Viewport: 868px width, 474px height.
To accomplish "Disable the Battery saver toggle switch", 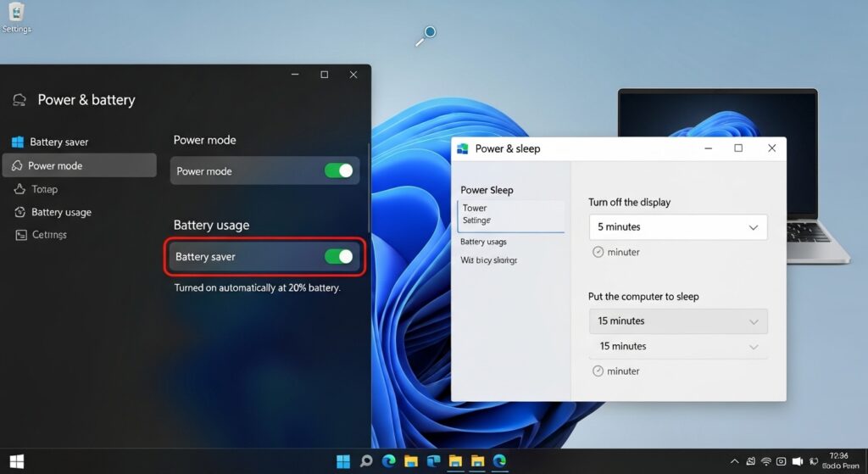I will [339, 257].
